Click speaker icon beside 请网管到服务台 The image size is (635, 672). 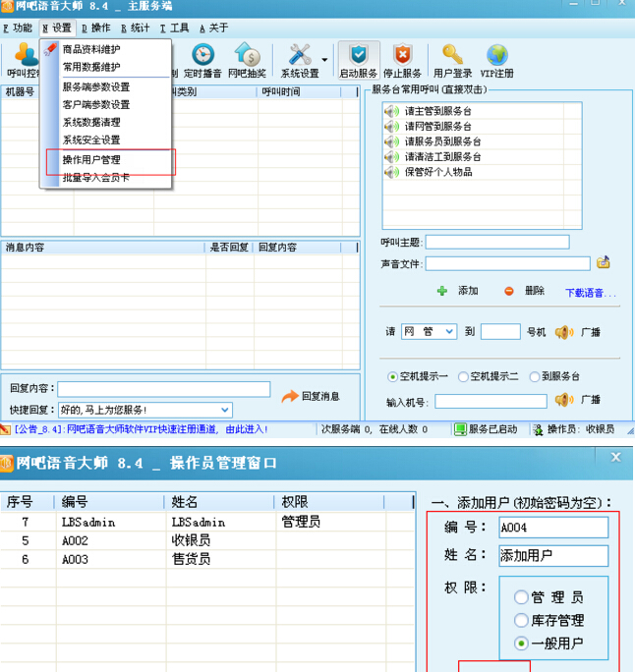[x=391, y=127]
